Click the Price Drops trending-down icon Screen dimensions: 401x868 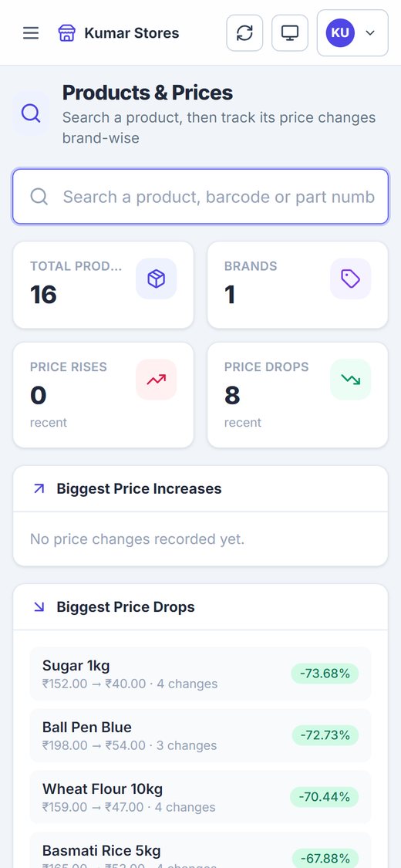[351, 380]
